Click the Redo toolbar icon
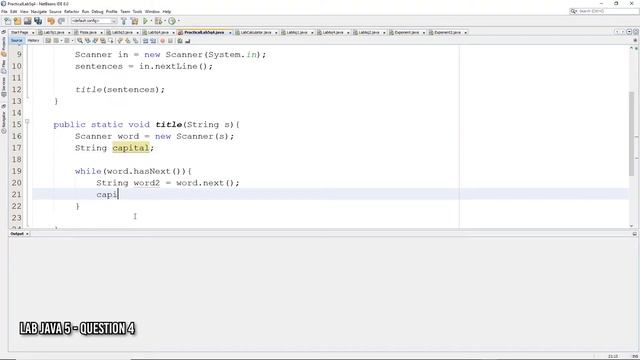This screenshot has height=360, width=640. [61, 21]
